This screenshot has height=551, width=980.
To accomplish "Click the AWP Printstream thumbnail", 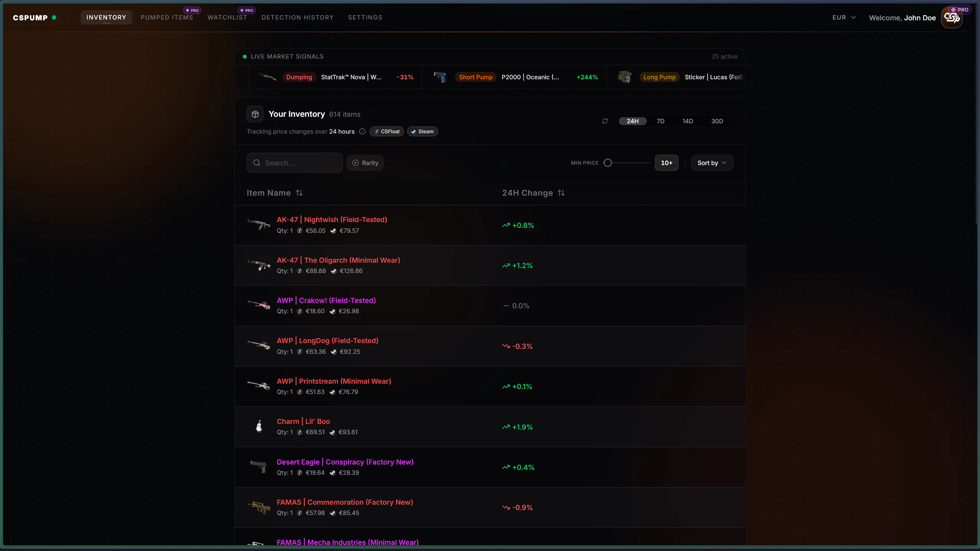I will click(259, 385).
